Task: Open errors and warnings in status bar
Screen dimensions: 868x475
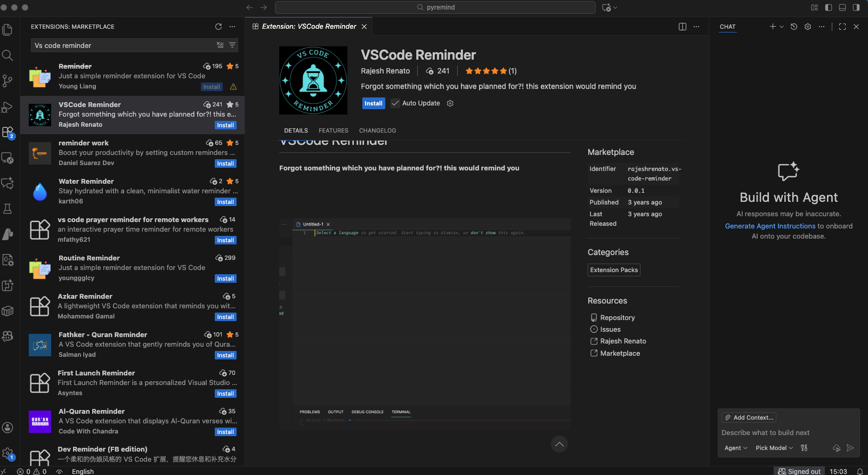Action: click(x=31, y=471)
